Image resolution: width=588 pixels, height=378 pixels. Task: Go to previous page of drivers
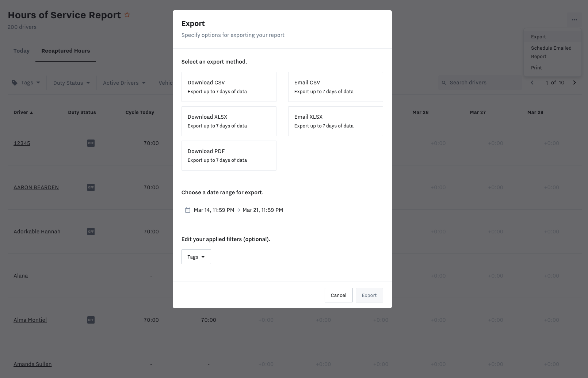(x=532, y=83)
